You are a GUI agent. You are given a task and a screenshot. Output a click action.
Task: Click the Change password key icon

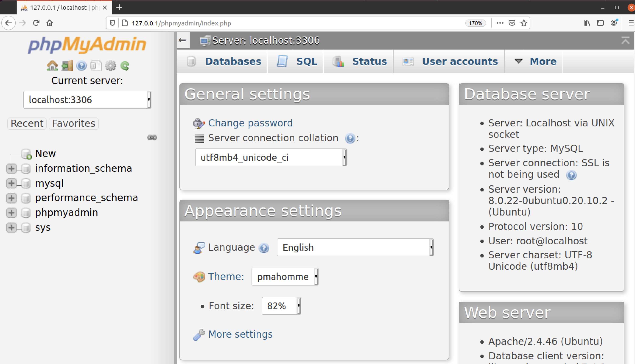[x=199, y=123]
